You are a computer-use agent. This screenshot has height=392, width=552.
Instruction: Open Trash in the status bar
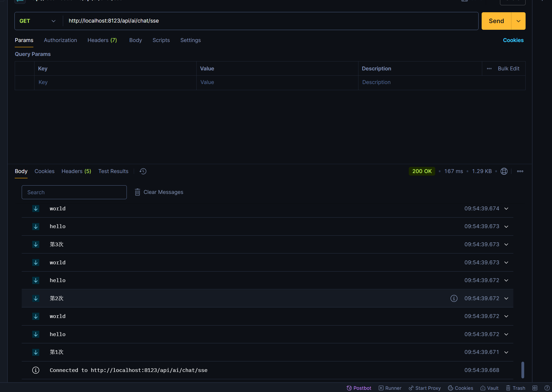(516, 388)
